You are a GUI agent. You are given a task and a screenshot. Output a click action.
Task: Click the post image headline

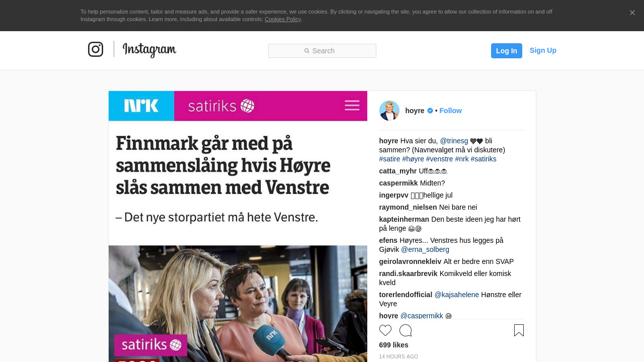click(223, 165)
